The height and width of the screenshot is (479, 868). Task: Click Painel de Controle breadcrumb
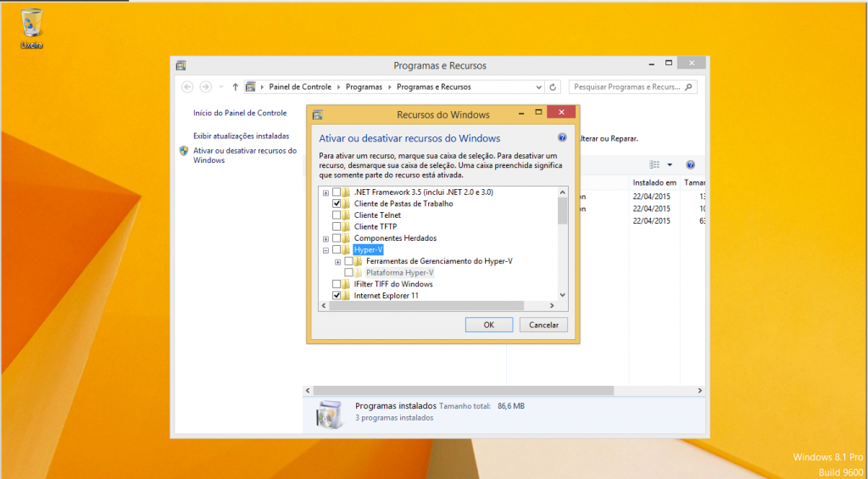coord(300,87)
